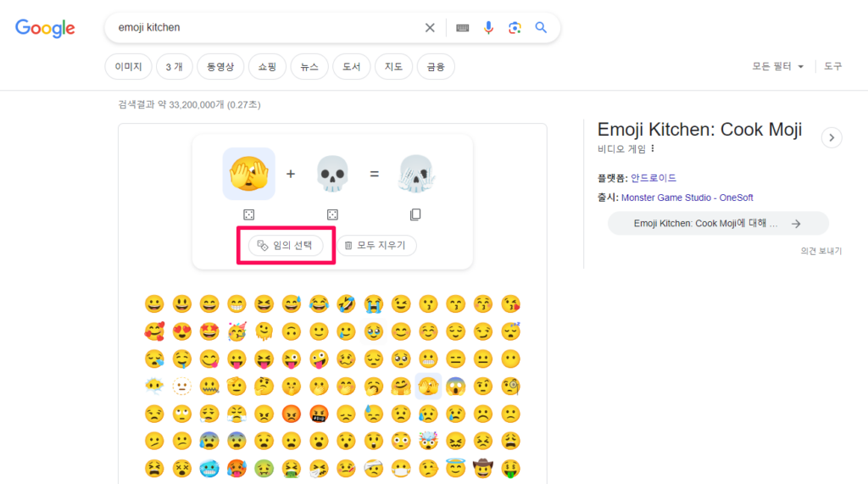Pick the red pouting angry emoji
Screen dimensions: 868x484
292,414
